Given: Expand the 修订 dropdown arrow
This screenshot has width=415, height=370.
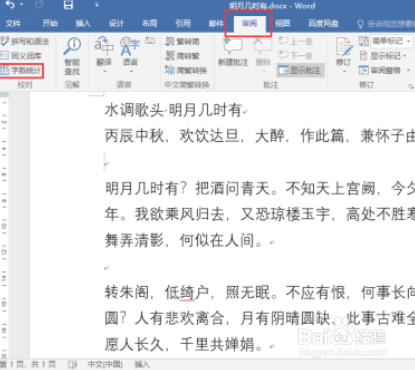Looking at the screenshot, I should pyautogui.click(x=344, y=71).
